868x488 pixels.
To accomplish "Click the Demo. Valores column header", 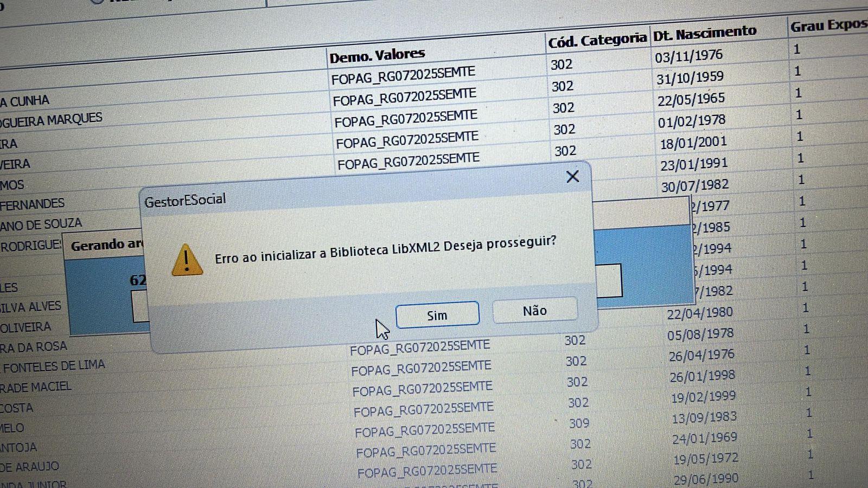I will pos(377,56).
